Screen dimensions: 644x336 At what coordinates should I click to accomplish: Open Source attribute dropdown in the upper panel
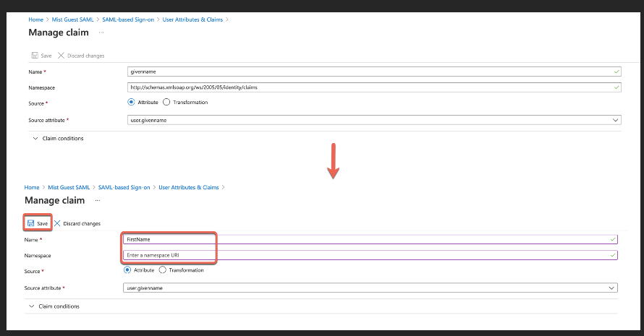[615, 120]
